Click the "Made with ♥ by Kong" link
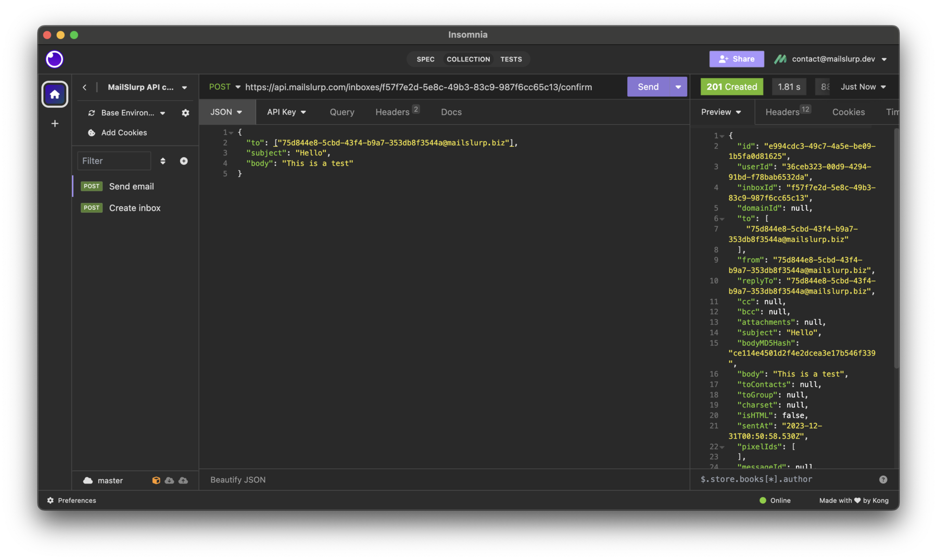Screen dimensions: 937x560 (x=854, y=500)
